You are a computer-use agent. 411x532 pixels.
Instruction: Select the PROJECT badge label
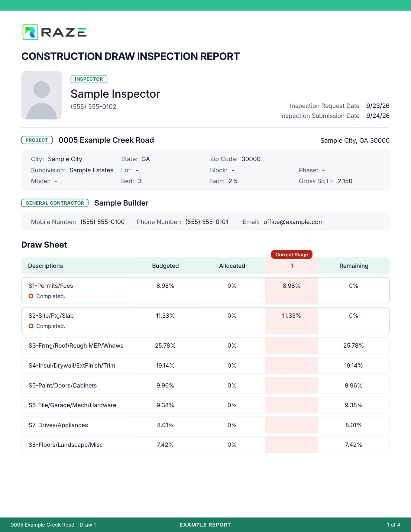[37, 140]
